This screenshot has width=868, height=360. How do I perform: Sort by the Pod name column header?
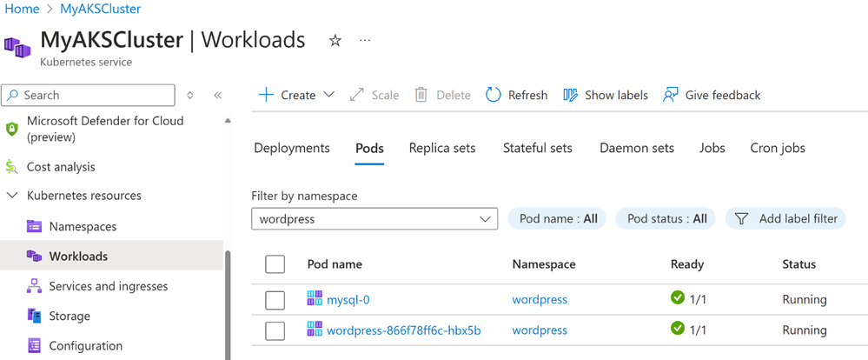point(335,264)
